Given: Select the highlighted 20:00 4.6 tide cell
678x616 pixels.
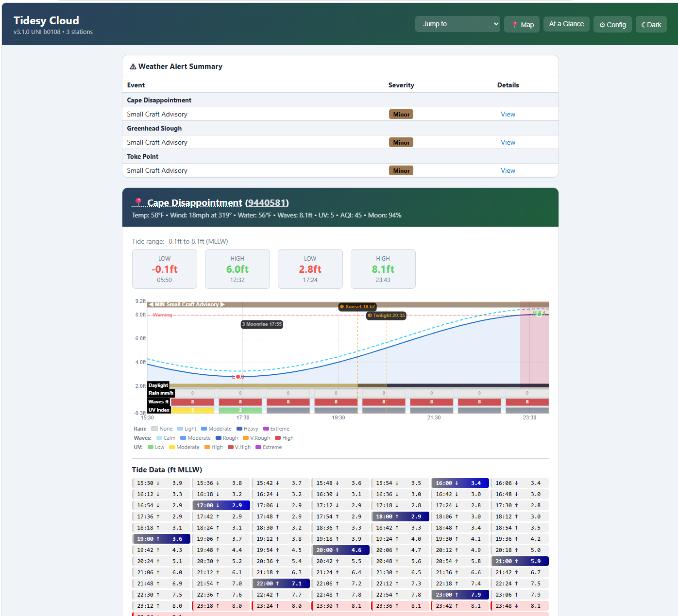Looking at the screenshot, I should point(340,550).
